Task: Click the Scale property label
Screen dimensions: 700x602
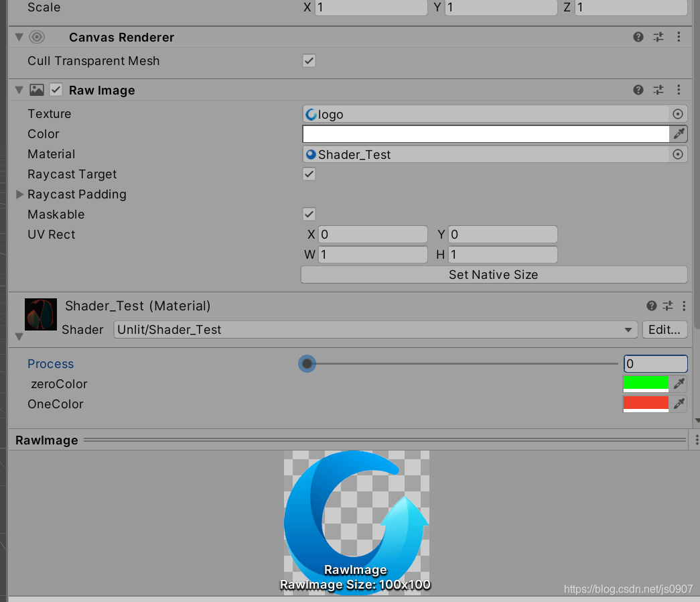Action: pos(44,7)
